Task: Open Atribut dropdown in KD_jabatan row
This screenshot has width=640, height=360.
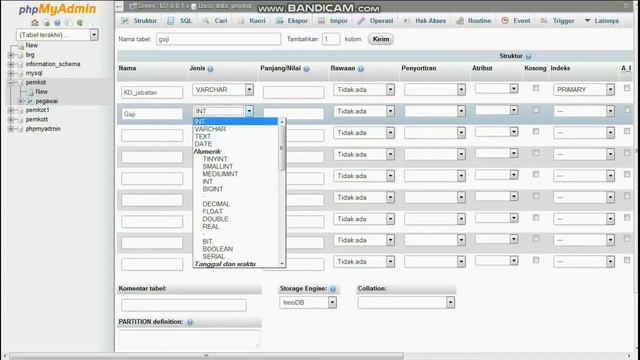Action: 497,88
